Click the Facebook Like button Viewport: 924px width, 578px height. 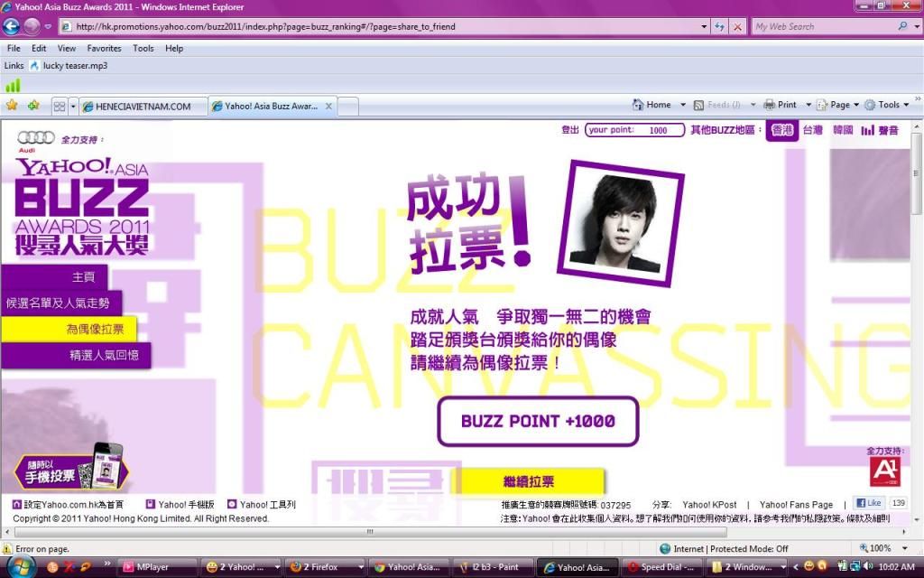pyautogui.click(x=869, y=503)
